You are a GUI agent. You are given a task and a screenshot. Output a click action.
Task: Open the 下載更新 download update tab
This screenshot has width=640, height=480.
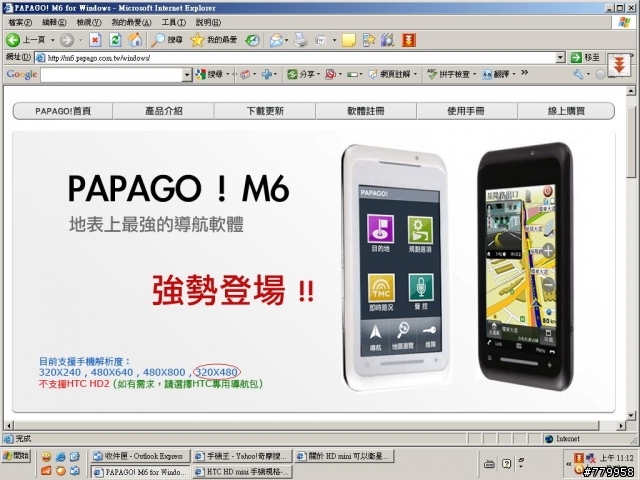click(265, 111)
